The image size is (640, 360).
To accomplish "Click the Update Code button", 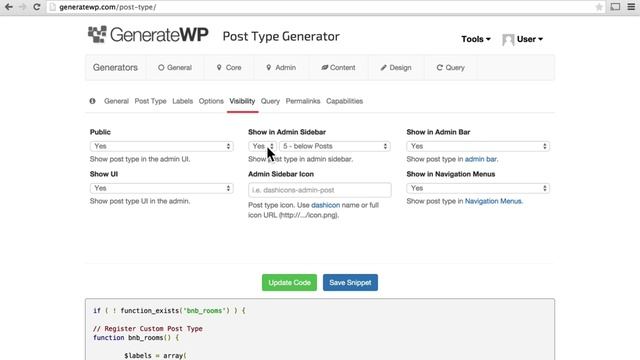I will pyautogui.click(x=289, y=282).
